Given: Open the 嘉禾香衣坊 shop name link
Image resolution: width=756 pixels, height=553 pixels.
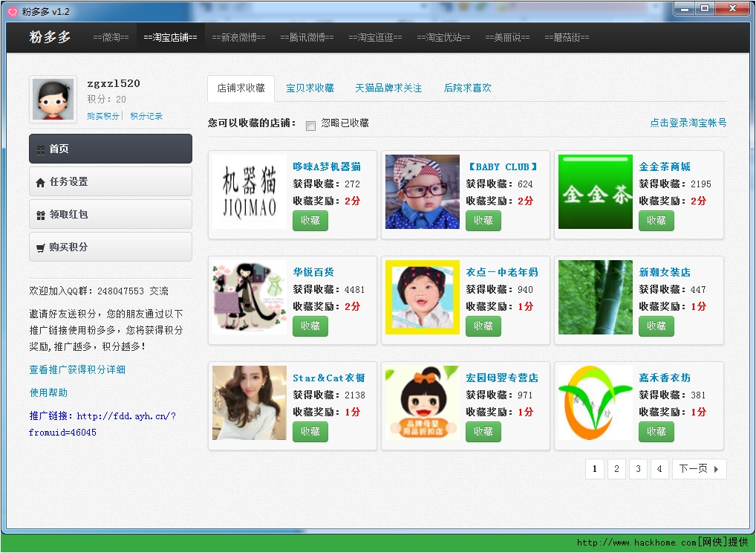Looking at the screenshot, I should point(665,378).
